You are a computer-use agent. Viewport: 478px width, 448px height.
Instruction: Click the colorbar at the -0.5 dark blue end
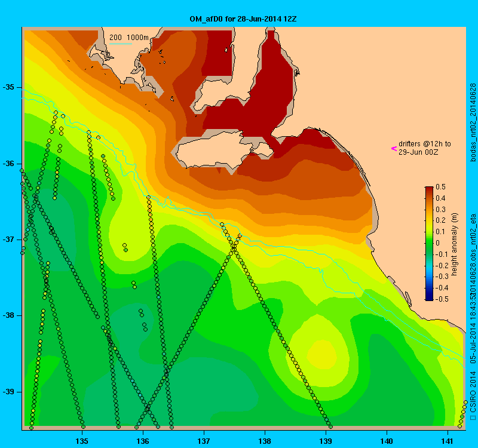[x=429, y=299]
